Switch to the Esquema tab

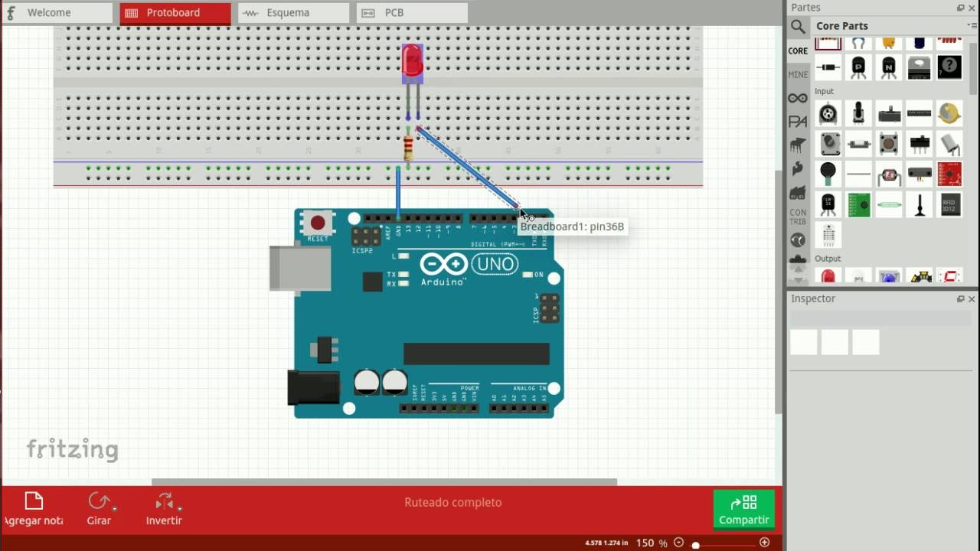coord(293,13)
